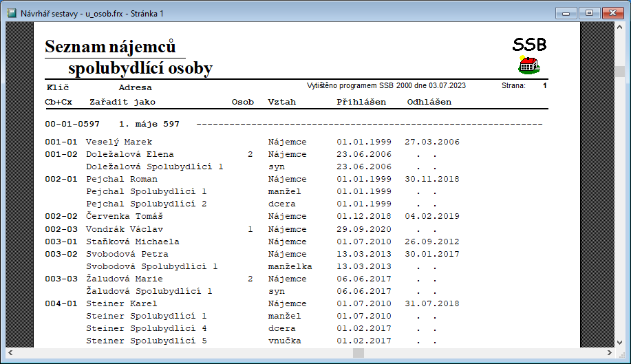This screenshot has width=631, height=364.
Task: Click the red-roofed house logo icon
Action: tap(528, 65)
